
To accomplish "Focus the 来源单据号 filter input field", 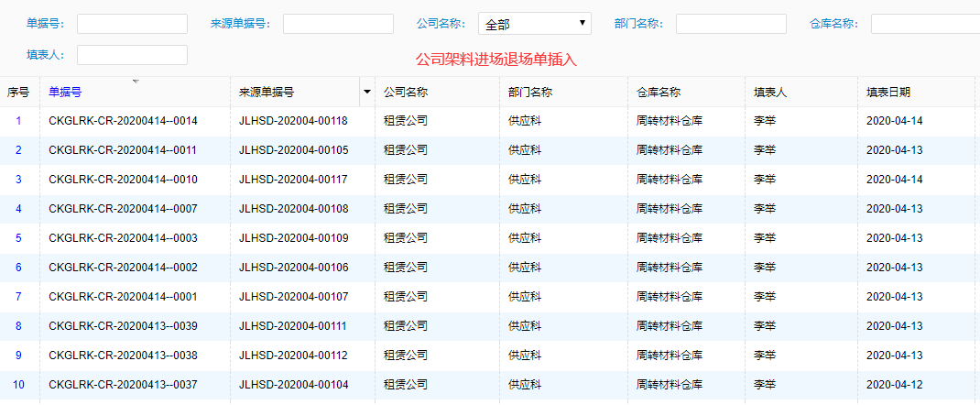I will point(338,24).
